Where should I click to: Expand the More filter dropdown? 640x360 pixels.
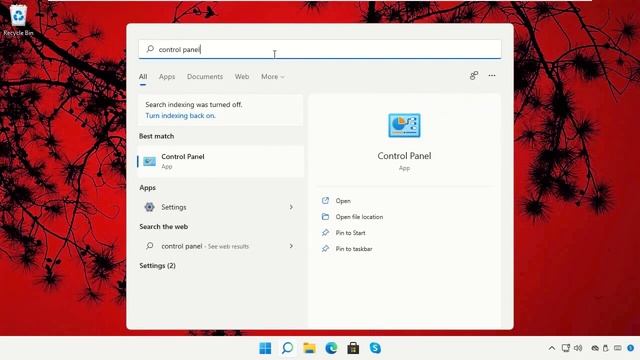273,76
